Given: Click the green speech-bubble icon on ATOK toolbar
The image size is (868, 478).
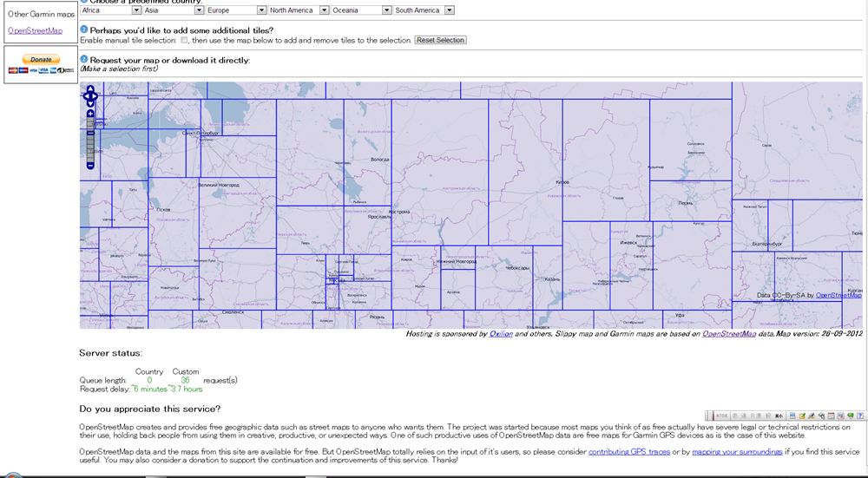Looking at the screenshot, I should point(851,416).
